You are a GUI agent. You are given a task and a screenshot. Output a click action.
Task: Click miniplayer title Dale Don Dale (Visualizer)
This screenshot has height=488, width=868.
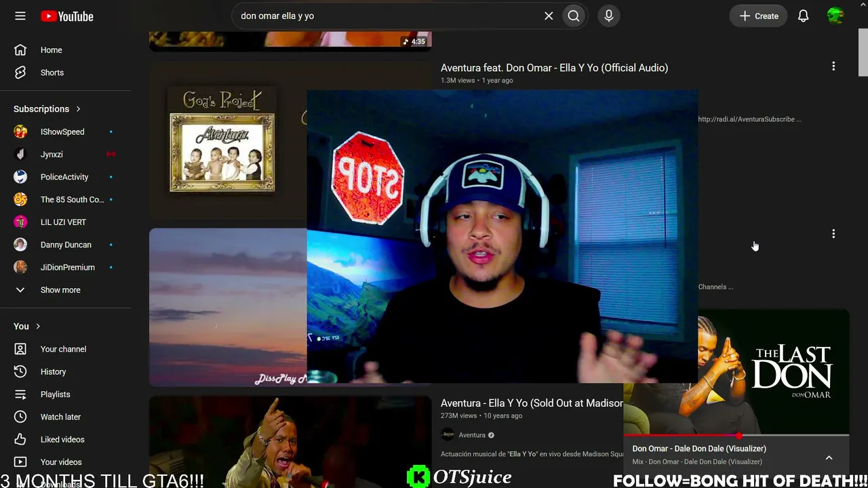(699, 449)
